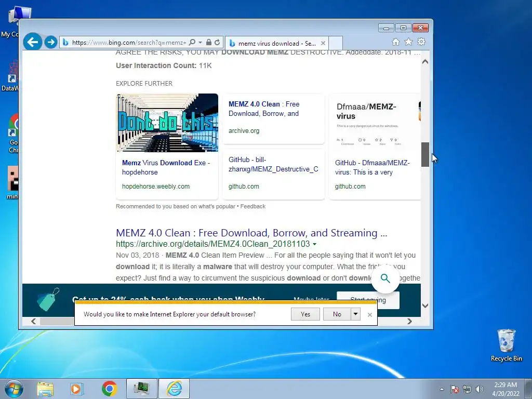Click the vertical scrollbar down arrow
This screenshot has height=399, width=532.
pyautogui.click(x=425, y=305)
